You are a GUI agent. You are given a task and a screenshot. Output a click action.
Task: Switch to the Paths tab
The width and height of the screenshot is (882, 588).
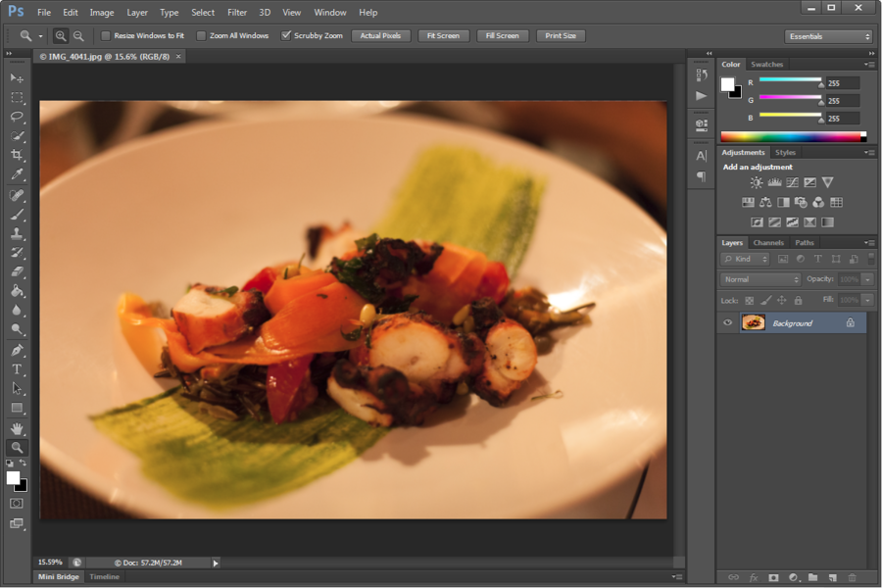pyautogui.click(x=805, y=242)
